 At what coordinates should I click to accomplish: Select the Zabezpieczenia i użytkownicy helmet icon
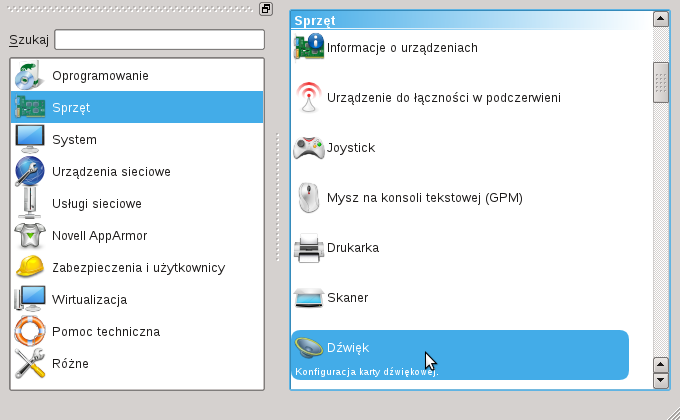(30, 268)
